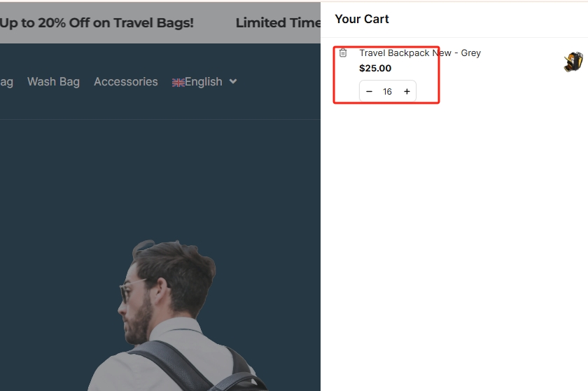Select the quantity field showing 16
Viewport: 588px width, 391px height.
[x=387, y=92]
